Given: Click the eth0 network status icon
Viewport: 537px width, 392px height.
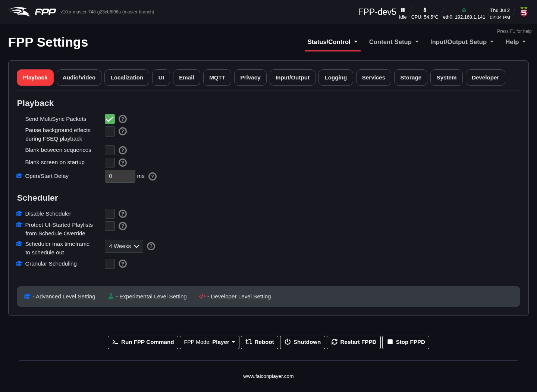Looking at the screenshot, I should pyautogui.click(x=464, y=10).
